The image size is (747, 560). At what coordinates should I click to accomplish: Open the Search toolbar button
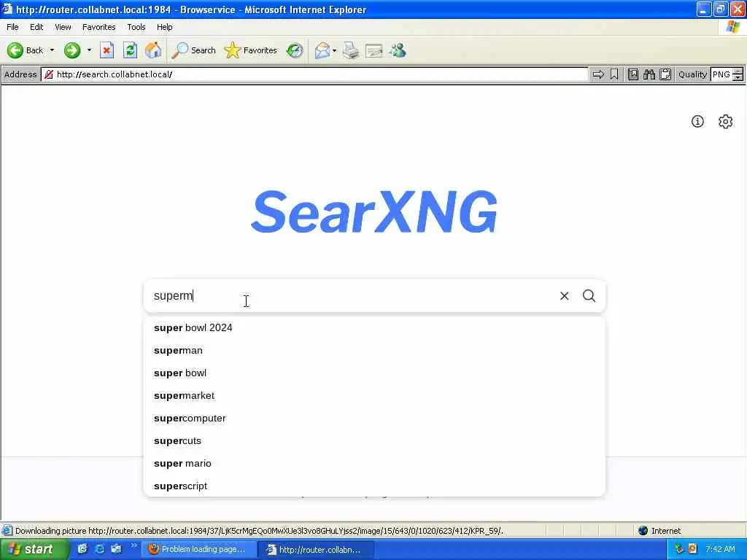coord(194,50)
